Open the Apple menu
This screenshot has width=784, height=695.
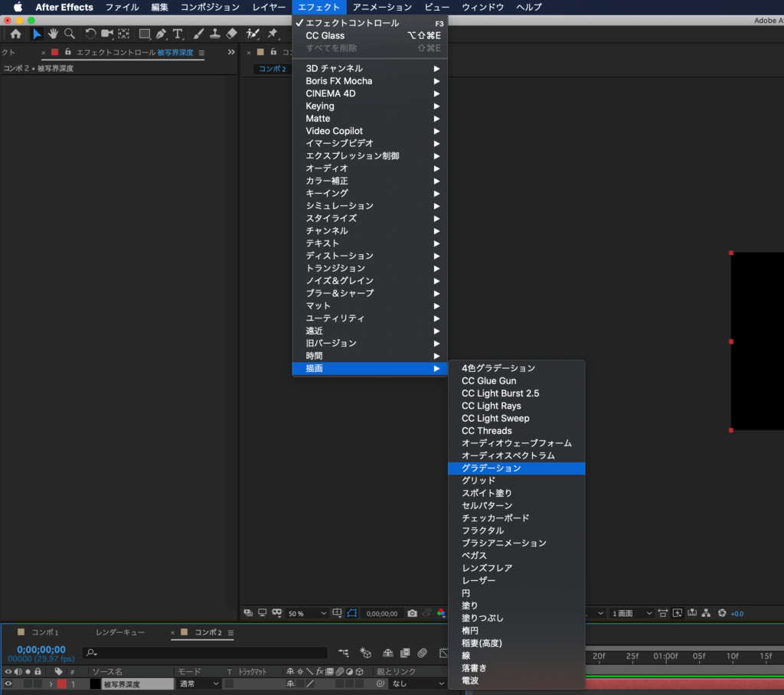[18, 7]
